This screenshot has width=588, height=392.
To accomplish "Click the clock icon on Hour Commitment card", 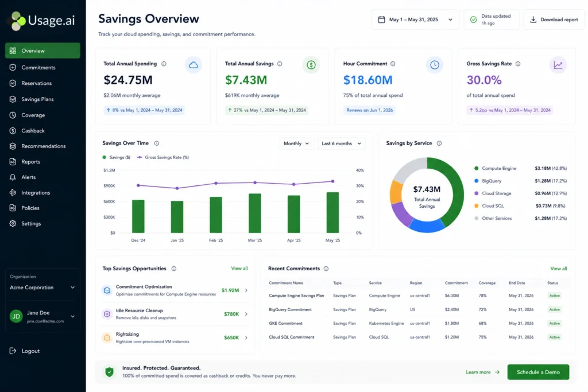I will coord(435,65).
